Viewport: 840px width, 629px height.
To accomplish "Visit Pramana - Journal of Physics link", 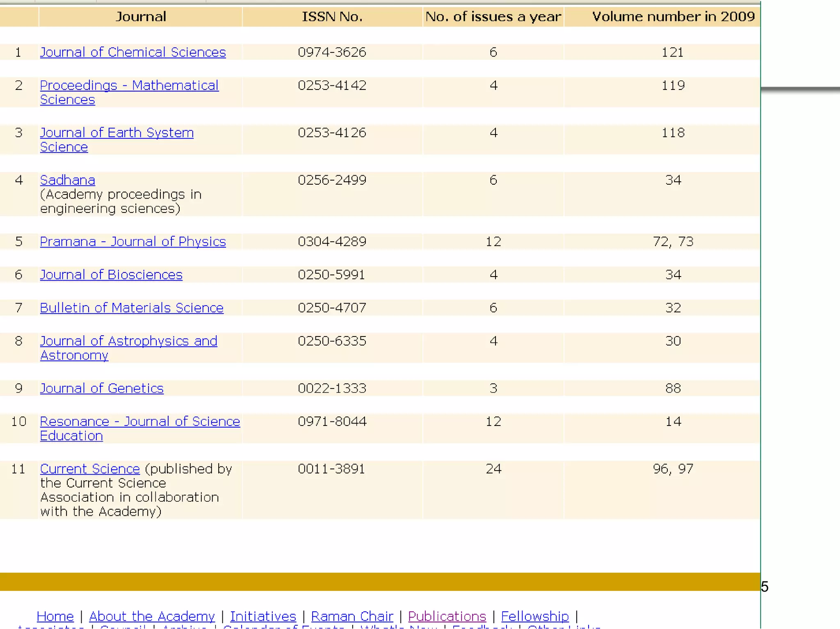I will coord(132,241).
